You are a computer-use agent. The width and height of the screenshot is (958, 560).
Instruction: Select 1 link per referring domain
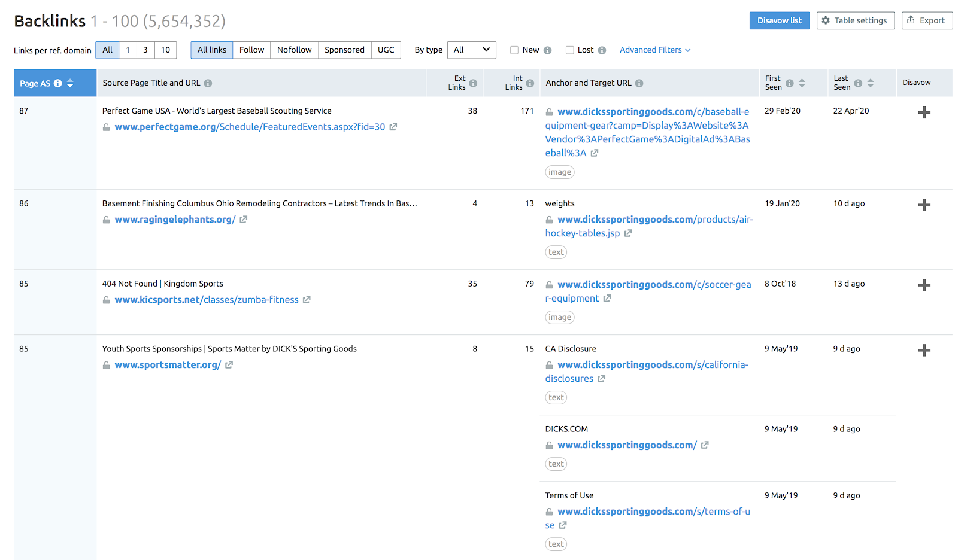tap(128, 50)
